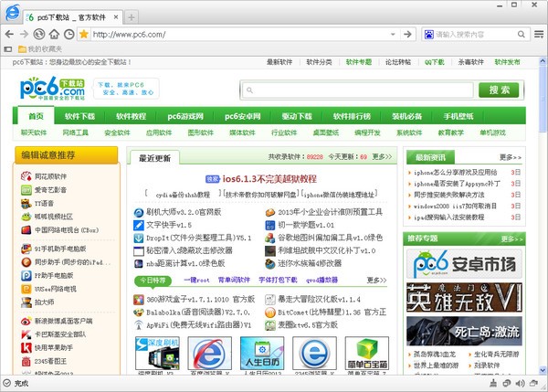Open the pc6.com logo
Screen dimensions: 548x392
[52, 88]
